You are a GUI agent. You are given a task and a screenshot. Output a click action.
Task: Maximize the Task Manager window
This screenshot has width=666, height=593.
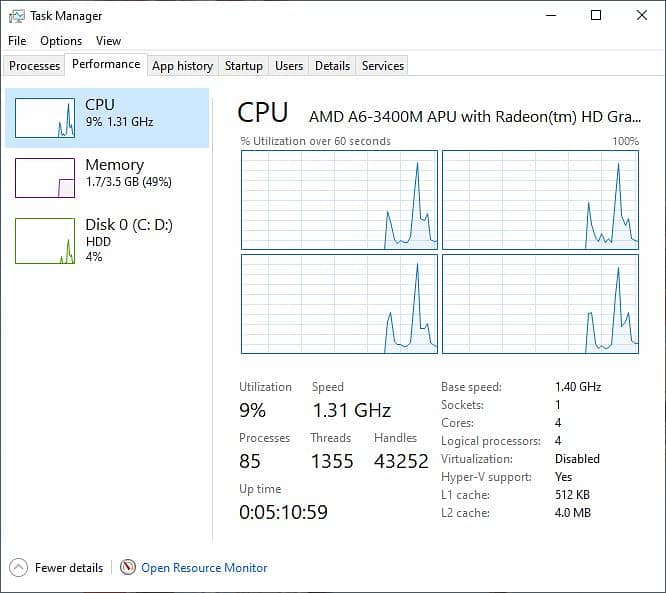click(x=596, y=15)
